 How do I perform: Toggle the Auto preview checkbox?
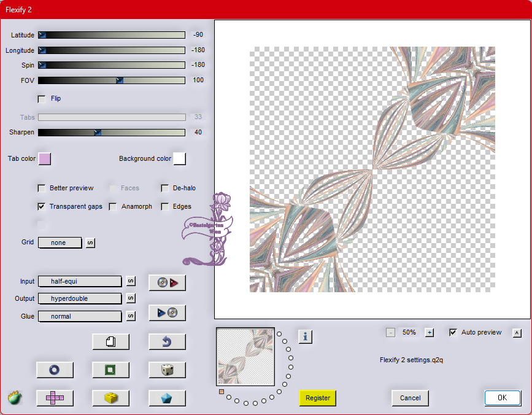[453, 333]
